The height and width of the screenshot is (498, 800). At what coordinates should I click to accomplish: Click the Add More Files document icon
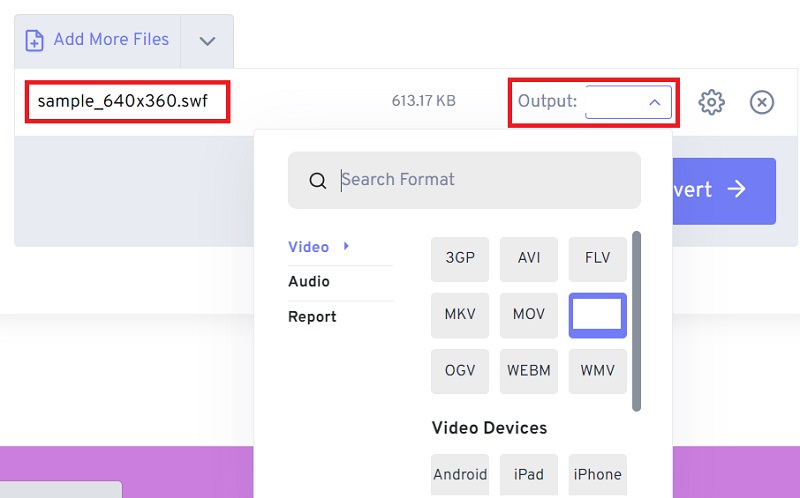(34, 41)
